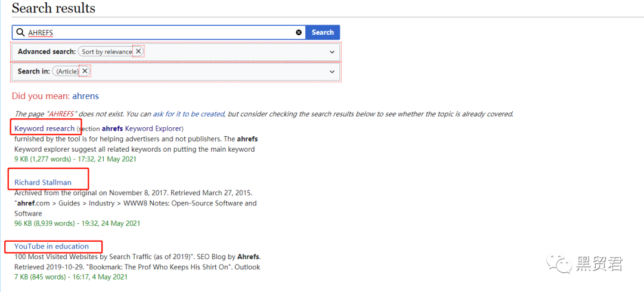
Task: Select the "(Article)" pill in Search in
Action: pyautogui.click(x=67, y=72)
